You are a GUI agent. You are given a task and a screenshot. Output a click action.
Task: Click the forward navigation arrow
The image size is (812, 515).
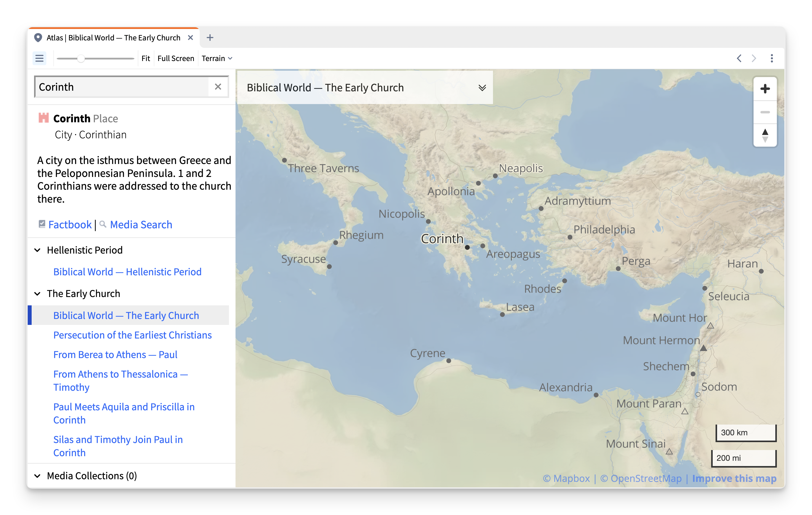[754, 58]
